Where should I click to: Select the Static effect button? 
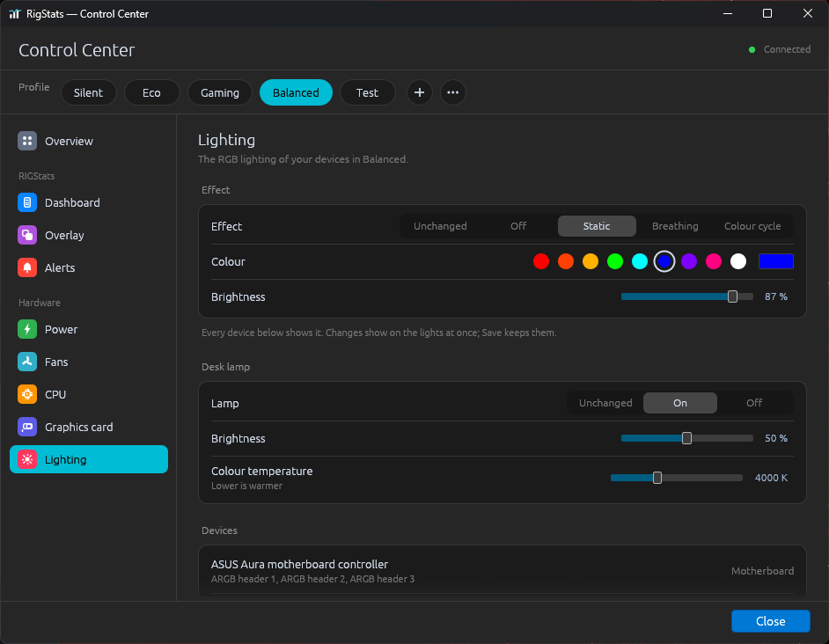pos(597,226)
